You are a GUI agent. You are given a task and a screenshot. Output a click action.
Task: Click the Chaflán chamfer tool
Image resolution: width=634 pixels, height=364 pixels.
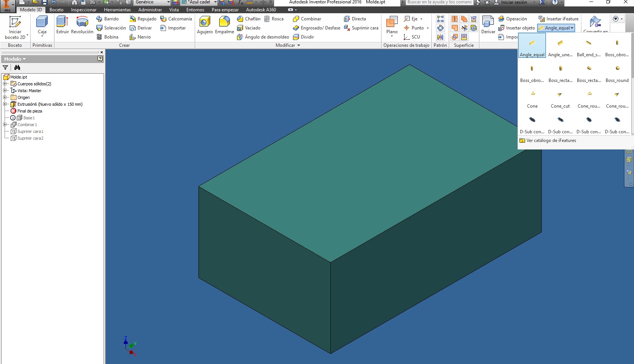(x=249, y=19)
